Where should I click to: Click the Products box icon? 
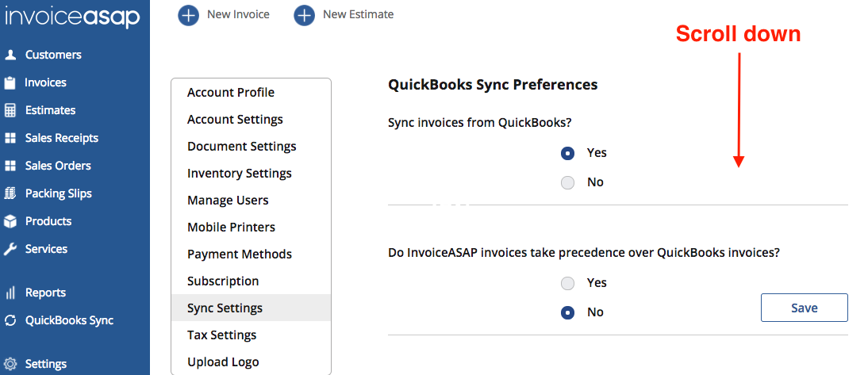[10, 221]
